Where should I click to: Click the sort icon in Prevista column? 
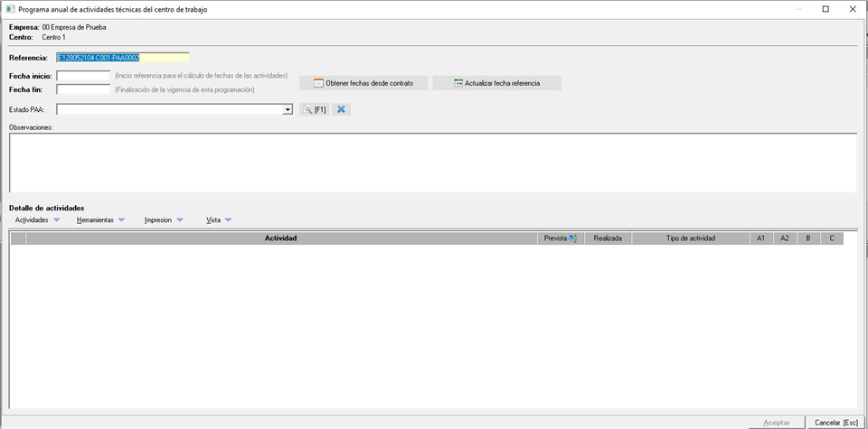tap(573, 238)
